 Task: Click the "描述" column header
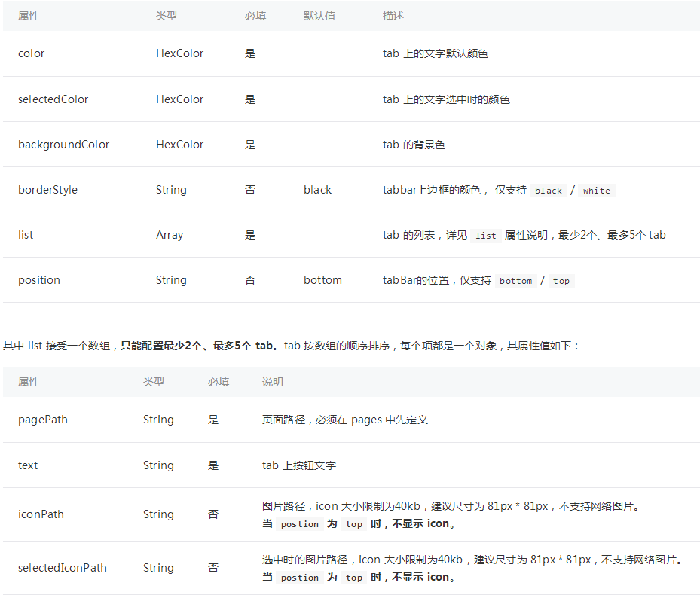pyautogui.click(x=393, y=16)
